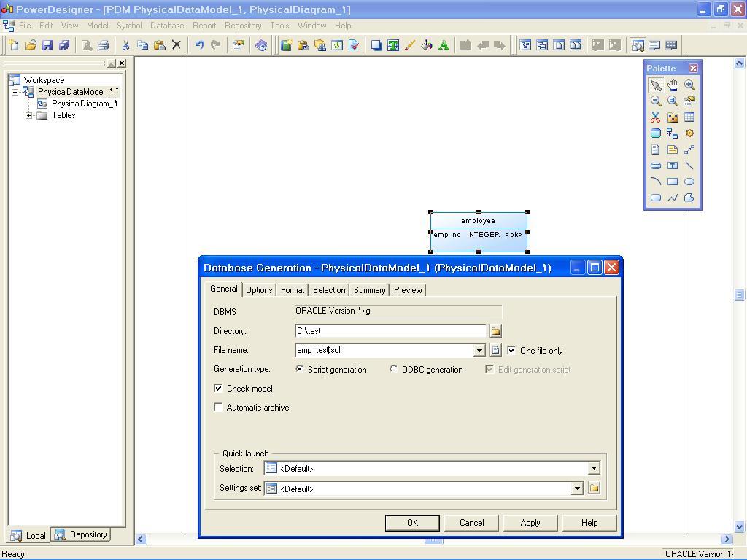Expand the Tables folder in the tree
747x560 pixels.
click(x=28, y=115)
